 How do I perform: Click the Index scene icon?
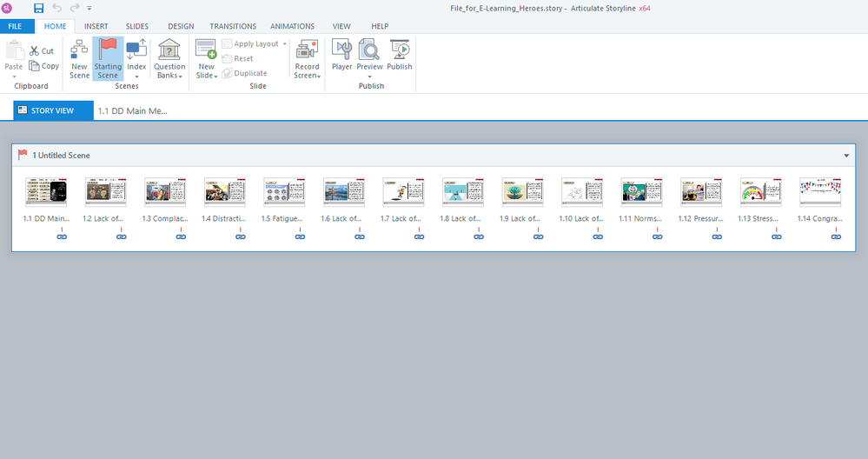pyautogui.click(x=136, y=50)
